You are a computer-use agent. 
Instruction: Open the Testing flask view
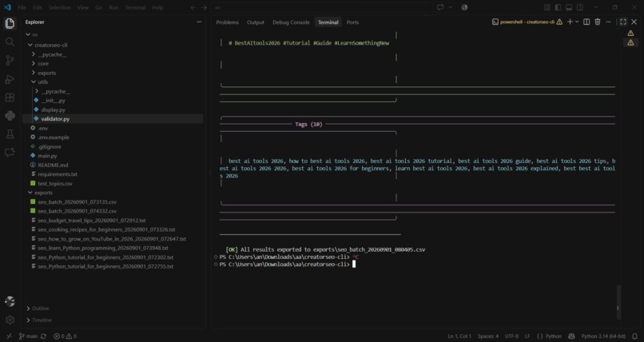10,134
